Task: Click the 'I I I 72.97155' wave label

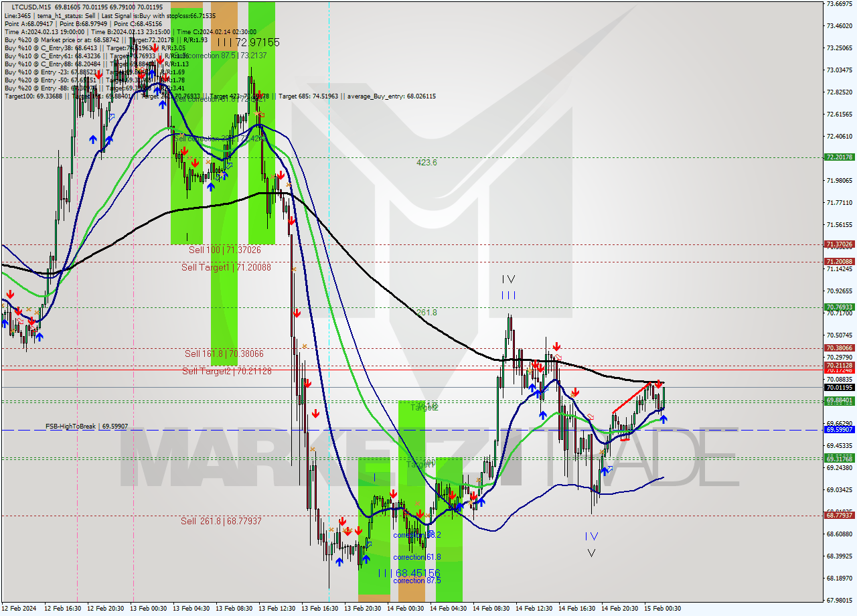Action: [x=248, y=43]
